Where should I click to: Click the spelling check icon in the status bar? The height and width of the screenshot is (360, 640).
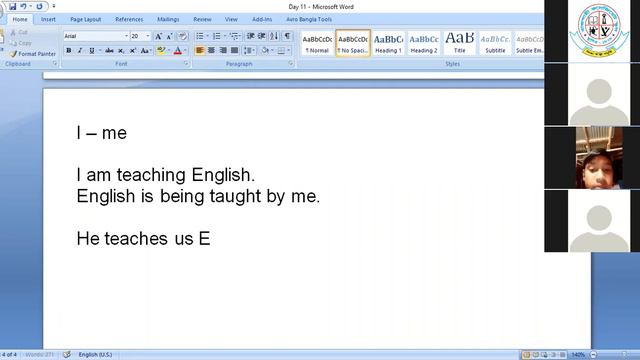coord(67,355)
